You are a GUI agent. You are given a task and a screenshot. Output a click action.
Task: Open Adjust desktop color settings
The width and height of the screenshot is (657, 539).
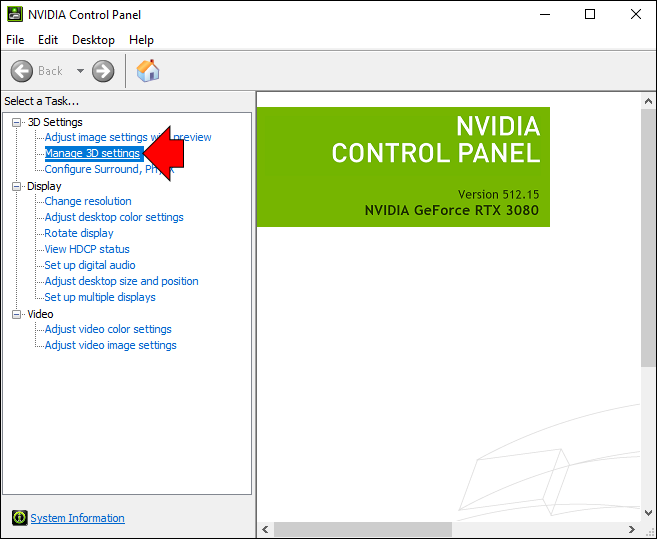click(114, 217)
